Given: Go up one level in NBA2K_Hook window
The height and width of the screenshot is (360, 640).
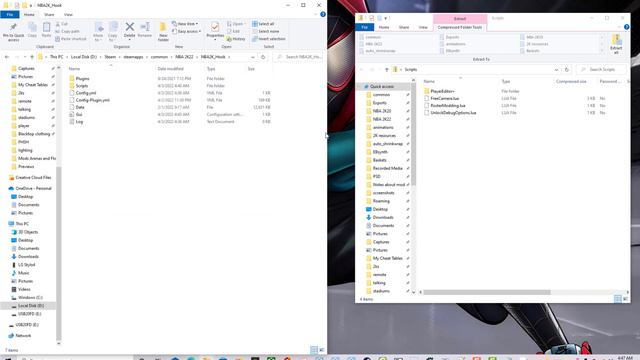Looking at the screenshot, I should (x=32, y=57).
